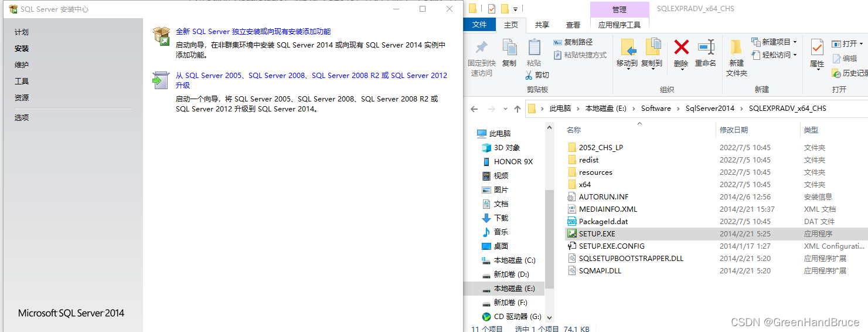Open the 文件 ribbon tab in Explorer

click(479, 25)
